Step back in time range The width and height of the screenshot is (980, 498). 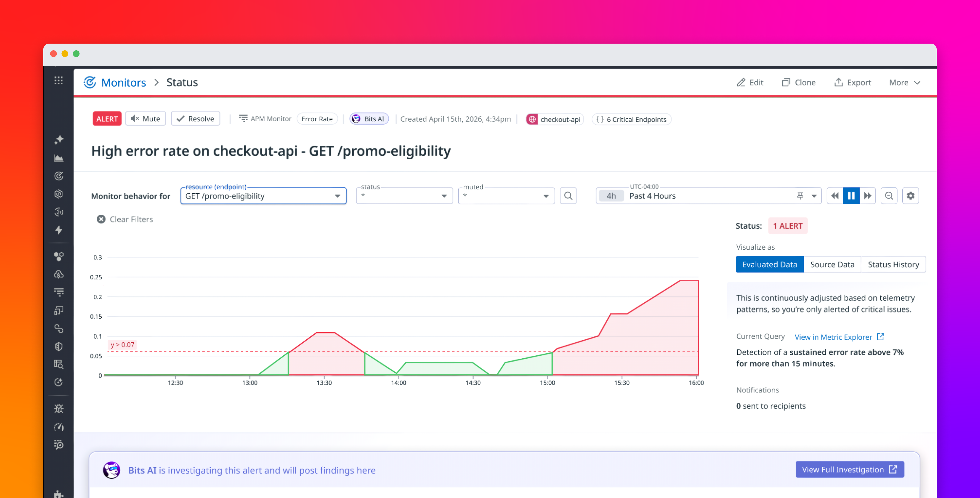[x=835, y=196]
